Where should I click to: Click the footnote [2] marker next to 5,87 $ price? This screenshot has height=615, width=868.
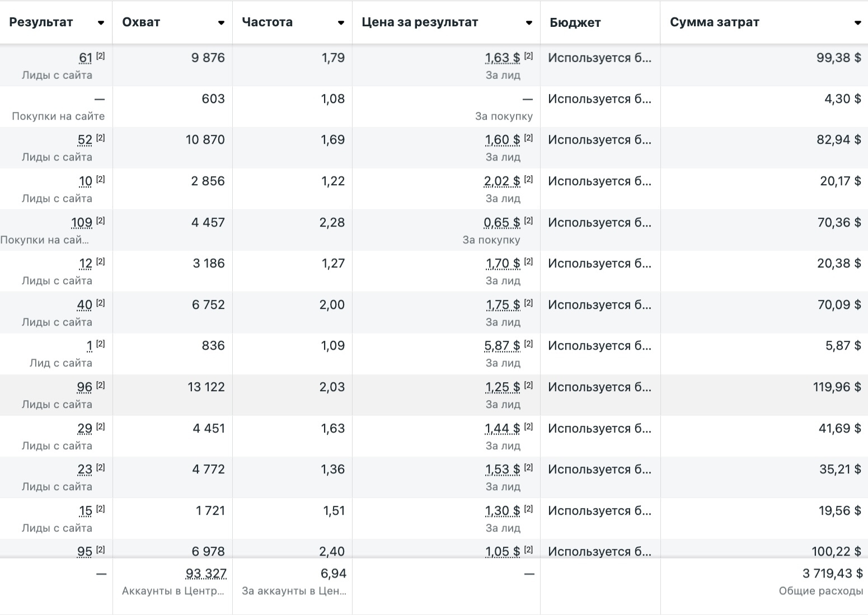coord(528,344)
